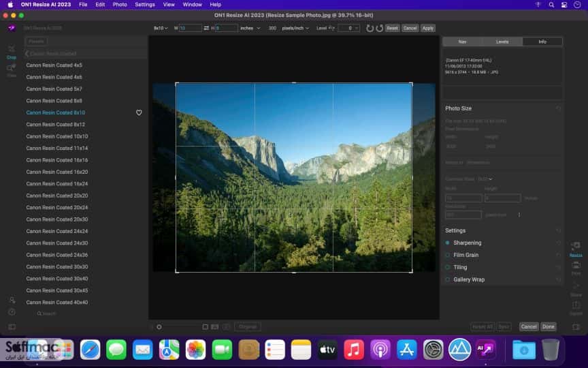Open Control Center in menu bar

564,5
